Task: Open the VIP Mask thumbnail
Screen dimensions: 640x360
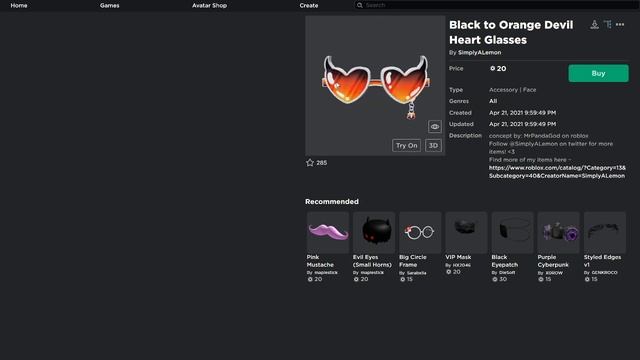Action: [467, 232]
